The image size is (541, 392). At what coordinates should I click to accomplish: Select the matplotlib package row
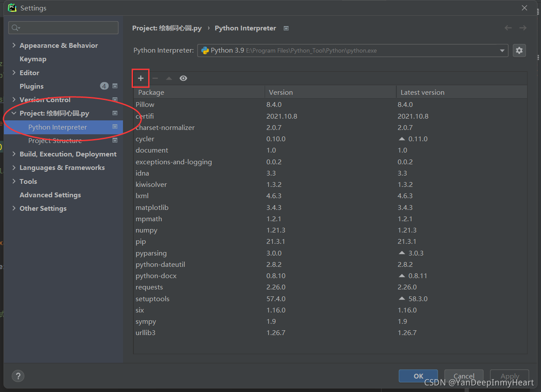[x=330, y=207]
